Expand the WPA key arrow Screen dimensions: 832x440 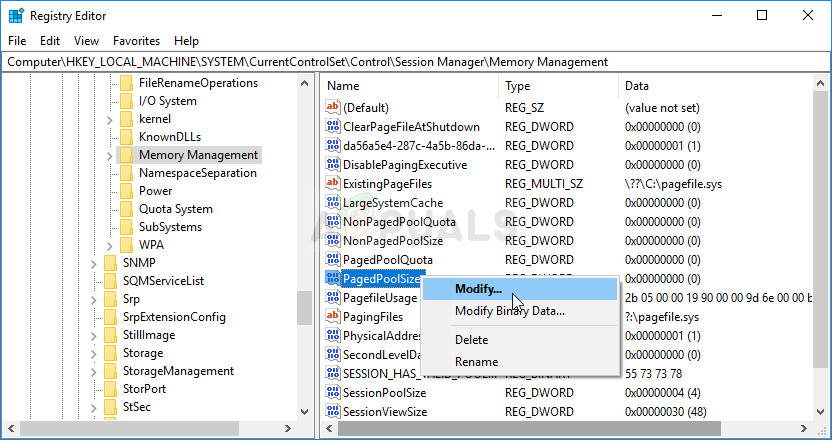coord(109,245)
